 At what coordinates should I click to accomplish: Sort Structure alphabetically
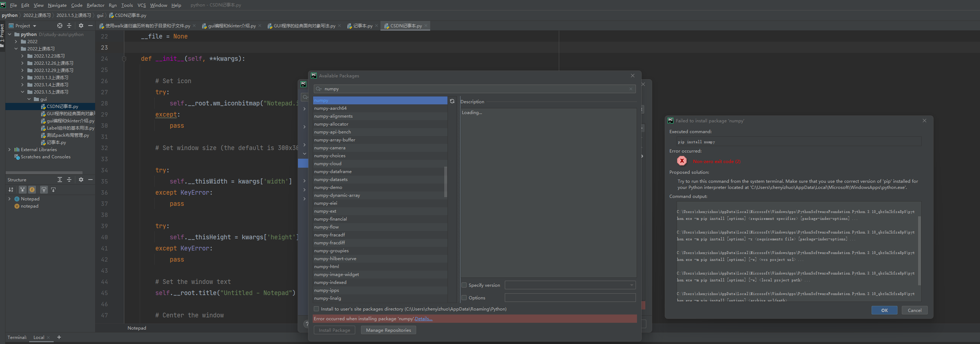pyautogui.click(x=11, y=189)
